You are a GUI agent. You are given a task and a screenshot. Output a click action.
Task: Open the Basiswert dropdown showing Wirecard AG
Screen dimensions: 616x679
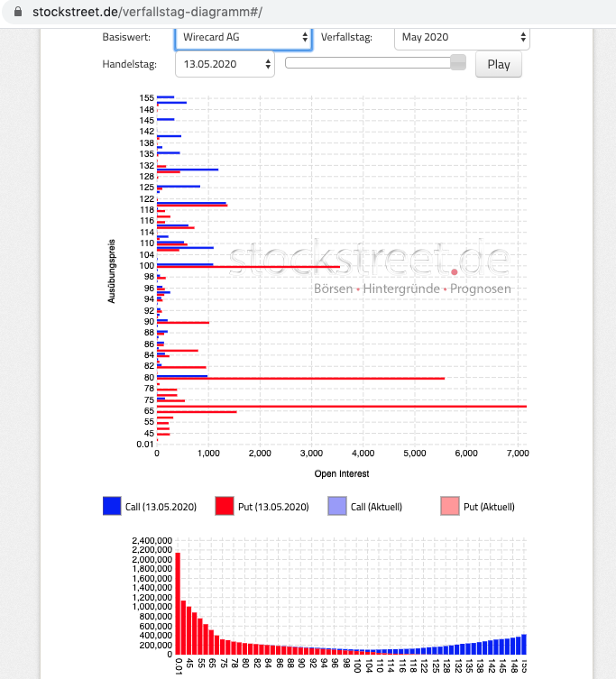pyautogui.click(x=244, y=37)
